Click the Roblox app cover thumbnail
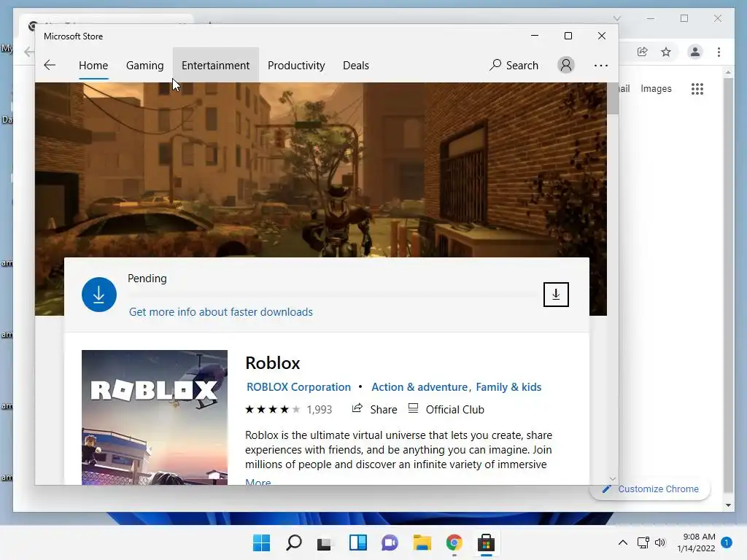 coord(155,418)
